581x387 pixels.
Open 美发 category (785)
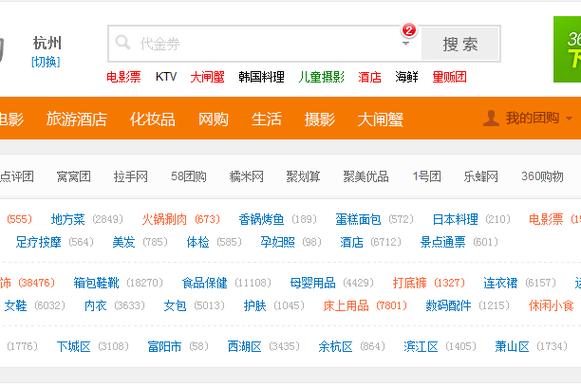124,242
